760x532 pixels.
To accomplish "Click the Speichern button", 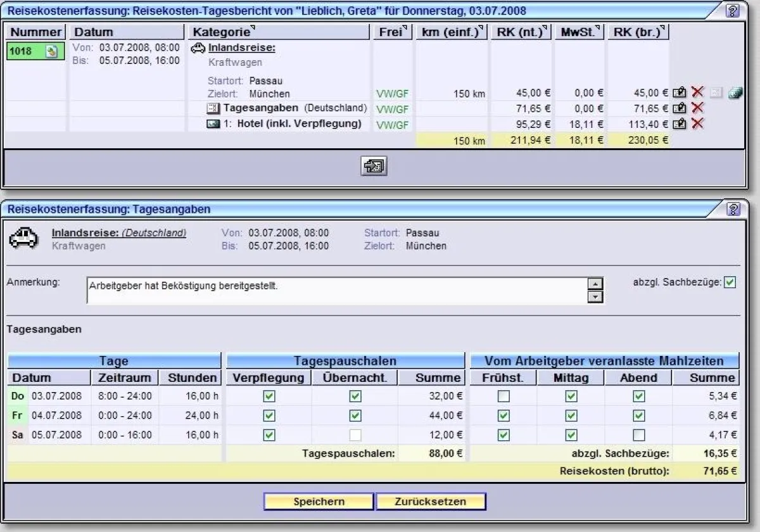I will pyautogui.click(x=319, y=502).
